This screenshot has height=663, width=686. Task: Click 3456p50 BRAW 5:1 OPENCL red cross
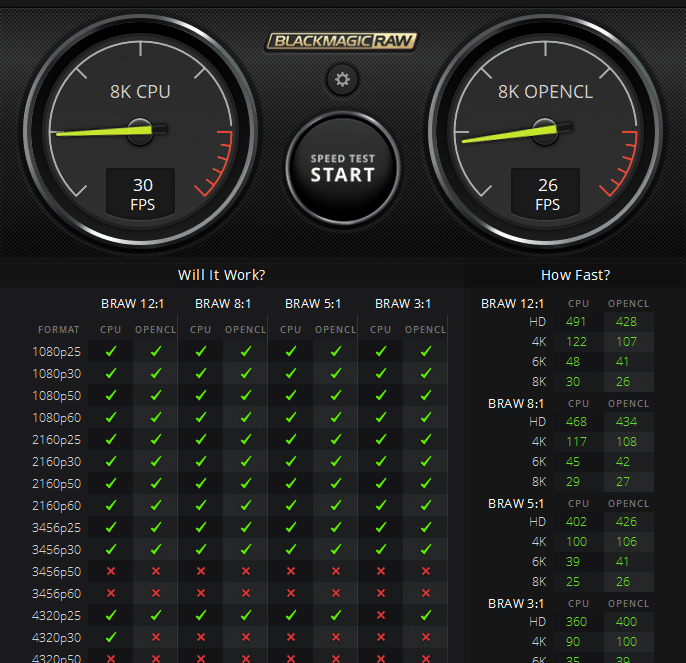click(336, 571)
